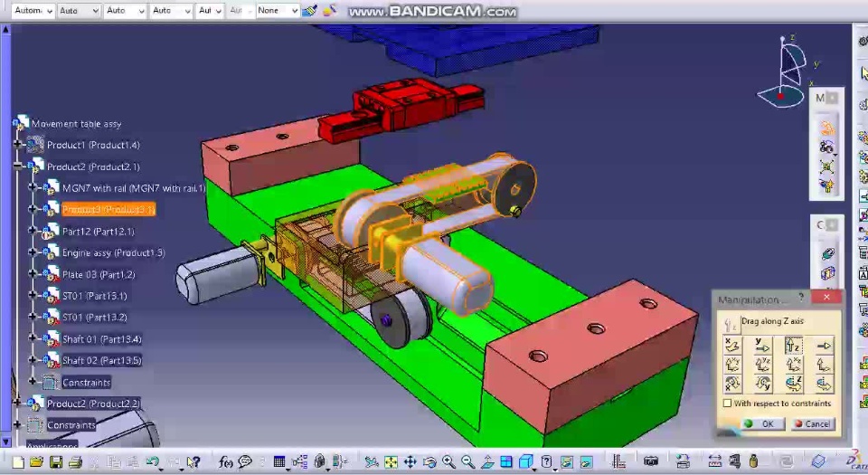Image resolution: width=868 pixels, height=475 pixels.
Task: Undo the last action
Action: click(152, 461)
